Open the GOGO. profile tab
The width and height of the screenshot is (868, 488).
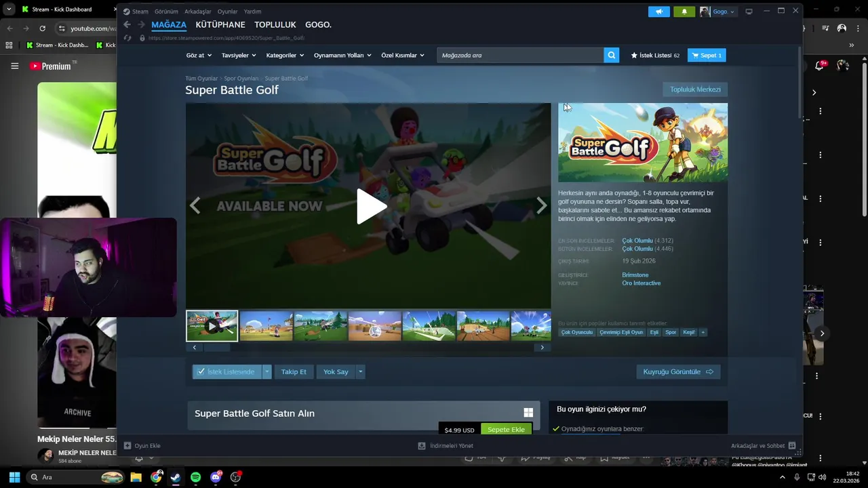point(318,24)
